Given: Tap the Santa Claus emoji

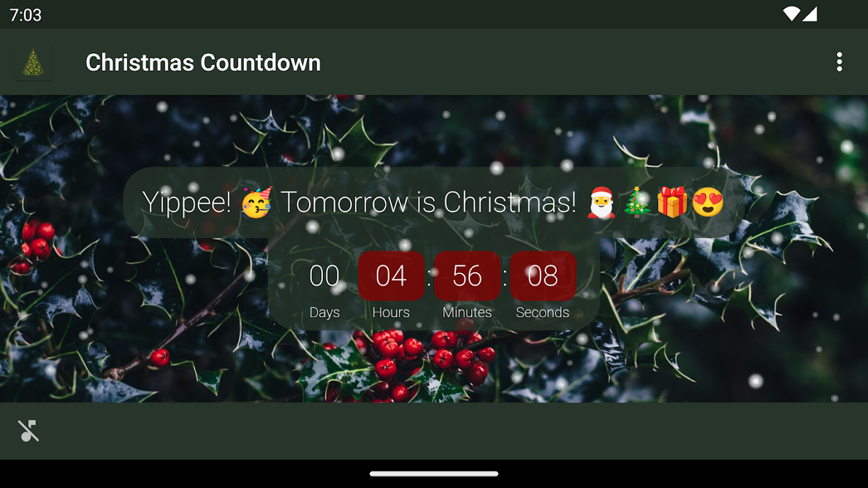Looking at the screenshot, I should [601, 203].
